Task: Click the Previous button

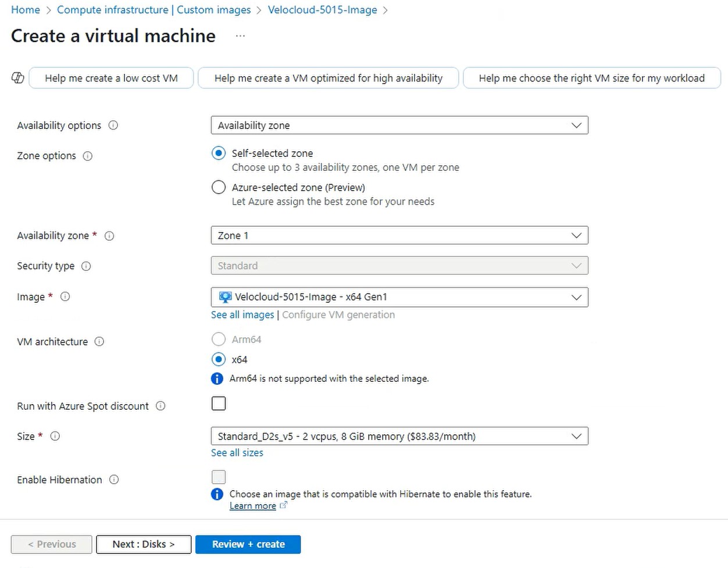Action: (x=52, y=544)
